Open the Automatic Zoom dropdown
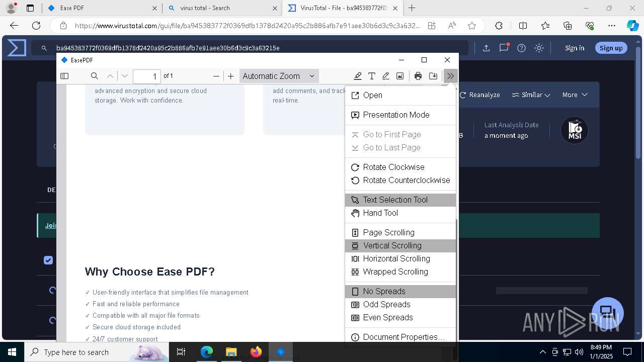644x362 pixels. [x=279, y=76]
